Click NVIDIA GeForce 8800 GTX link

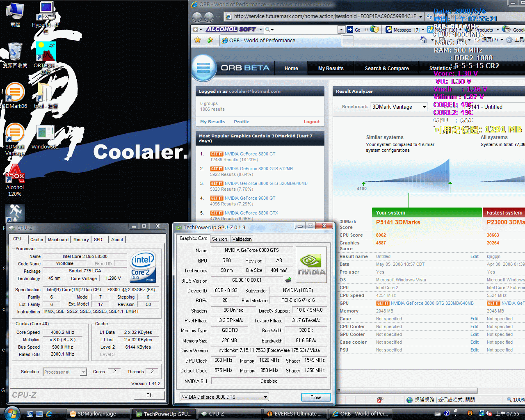(251, 213)
